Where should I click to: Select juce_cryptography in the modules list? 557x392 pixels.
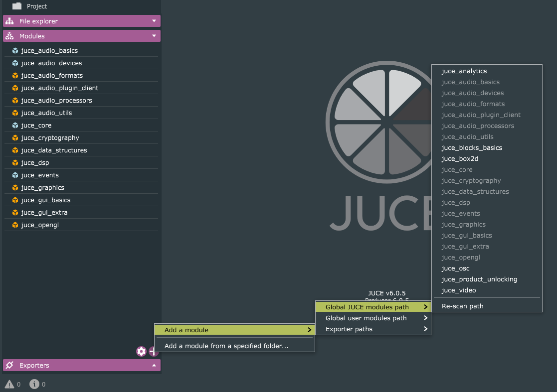click(81, 137)
